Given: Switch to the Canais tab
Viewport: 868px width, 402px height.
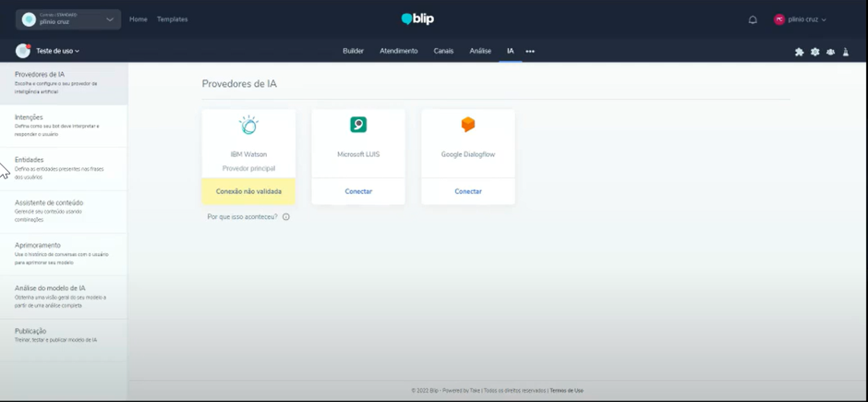Looking at the screenshot, I should (443, 51).
